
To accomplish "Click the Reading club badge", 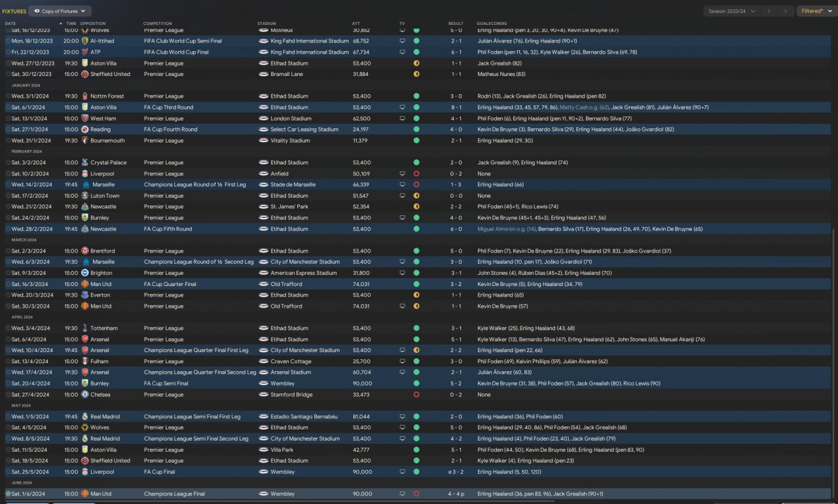I will pyautogui.click(x=85, y=130).
